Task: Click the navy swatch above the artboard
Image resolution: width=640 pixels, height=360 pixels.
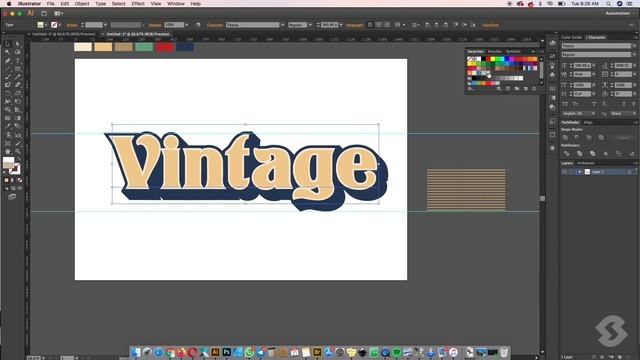Action: coord(185,47)
